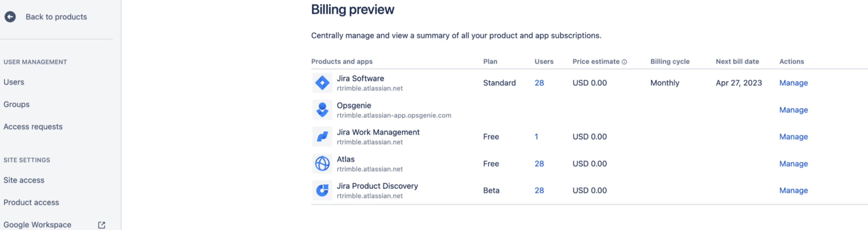
Task: Open Atlas's 28 users link
Action: (x=539, y=164)
